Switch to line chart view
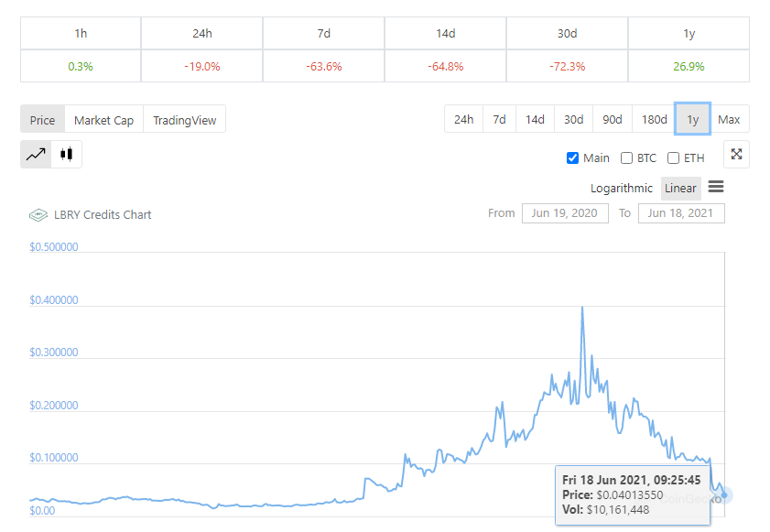This screenshot has height=532, width=770. coord(36,155)
